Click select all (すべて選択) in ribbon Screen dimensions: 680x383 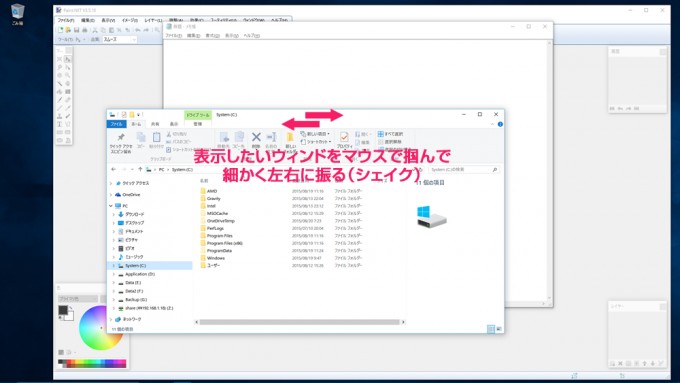tap(390, 134)
